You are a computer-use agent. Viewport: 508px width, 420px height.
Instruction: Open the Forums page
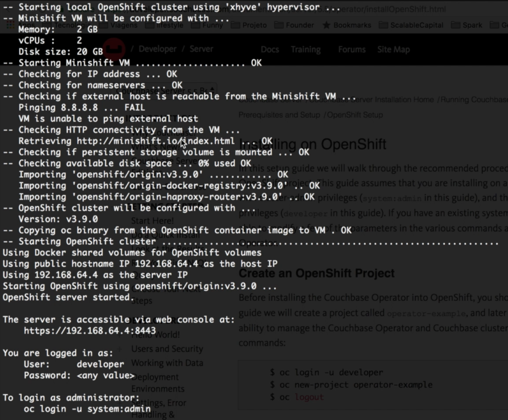(352, 49)
